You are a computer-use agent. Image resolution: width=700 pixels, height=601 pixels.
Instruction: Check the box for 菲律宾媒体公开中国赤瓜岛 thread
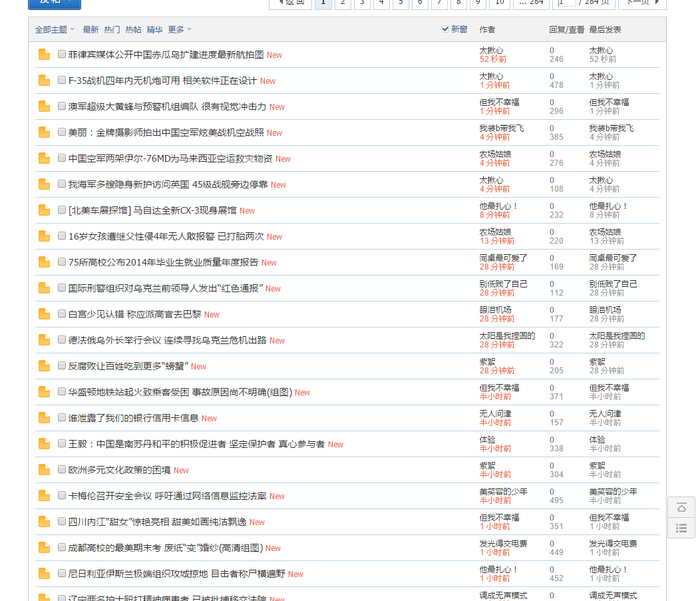click(x=62, y=55)
